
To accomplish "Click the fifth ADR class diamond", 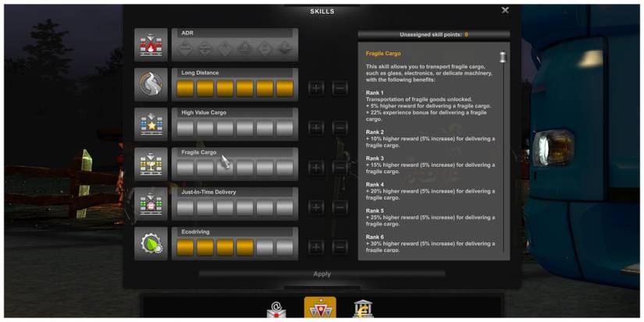I will pyautogui.click(x=265, y=49).
